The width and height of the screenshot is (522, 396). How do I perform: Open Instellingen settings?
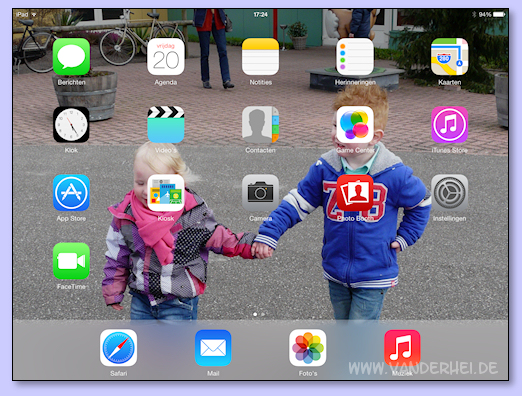tap(449, 193)
